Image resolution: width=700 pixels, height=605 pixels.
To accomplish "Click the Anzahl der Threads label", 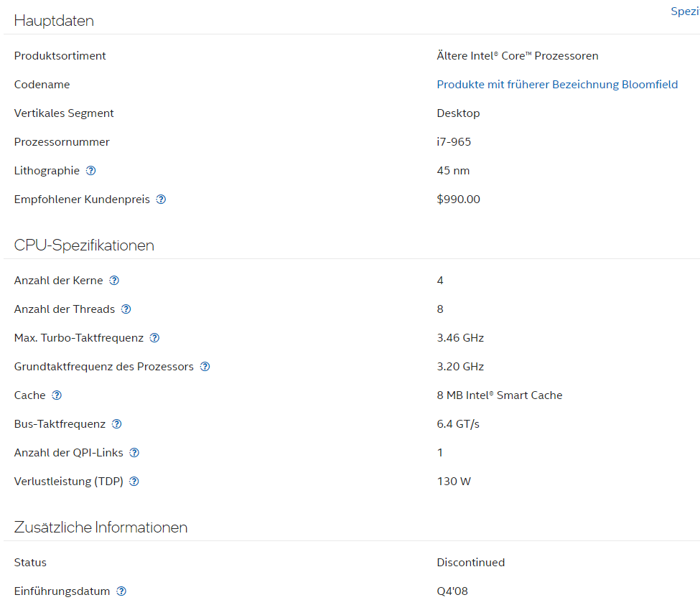I will click(65, 309).
